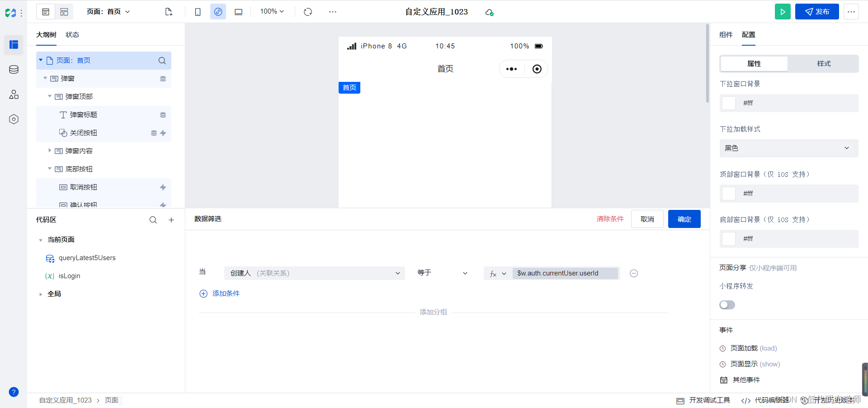The image size is (868, 408).
Task: Click the new page file icon
Action: pyautogui.click(x=169, y=12)
